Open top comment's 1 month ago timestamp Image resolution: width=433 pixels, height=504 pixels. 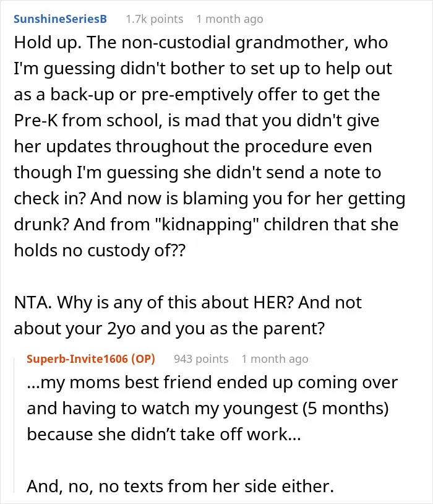[x=229, y=19]
